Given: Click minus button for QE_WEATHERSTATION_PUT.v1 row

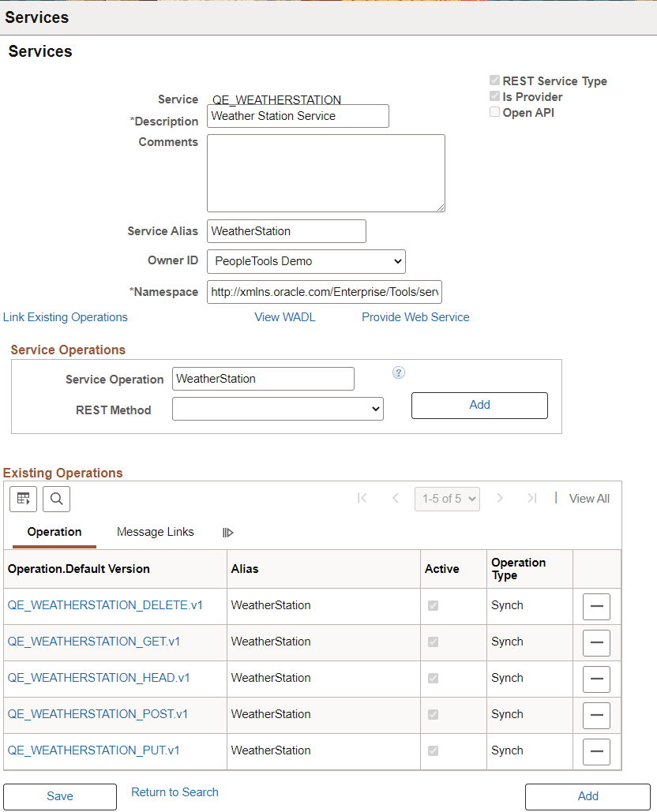Looking at the screenshot, I should [596, 751].
